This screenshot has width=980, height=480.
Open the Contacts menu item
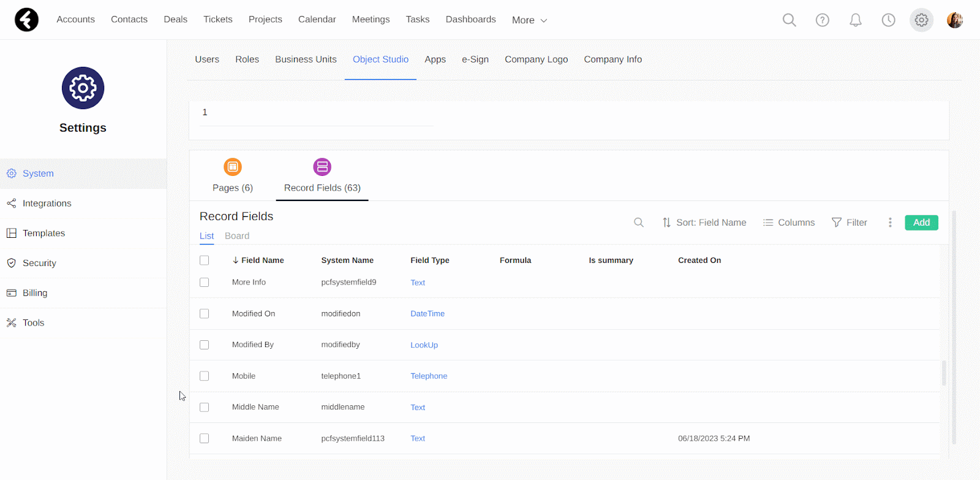click(x=129, y=20)
